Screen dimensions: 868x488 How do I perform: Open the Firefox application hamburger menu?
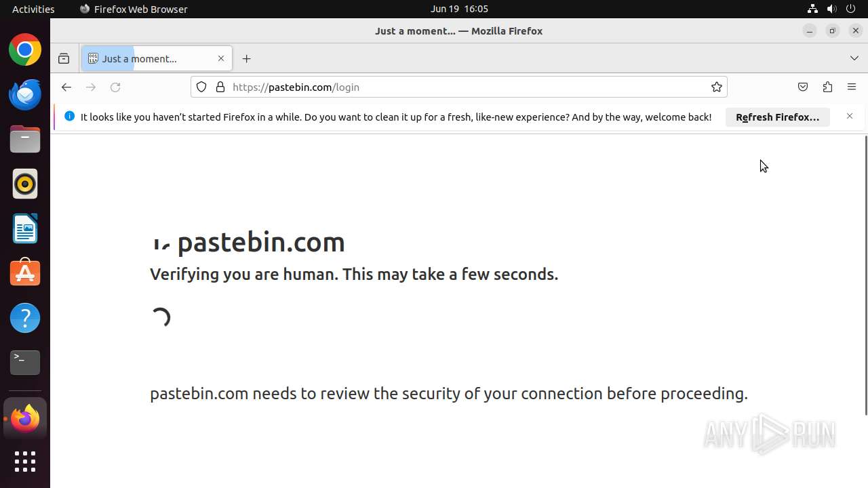point(852,87)
